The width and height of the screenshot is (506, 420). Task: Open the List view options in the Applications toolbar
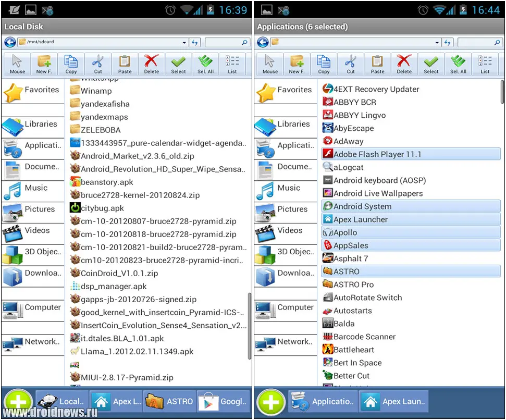(x=485, y=64)
